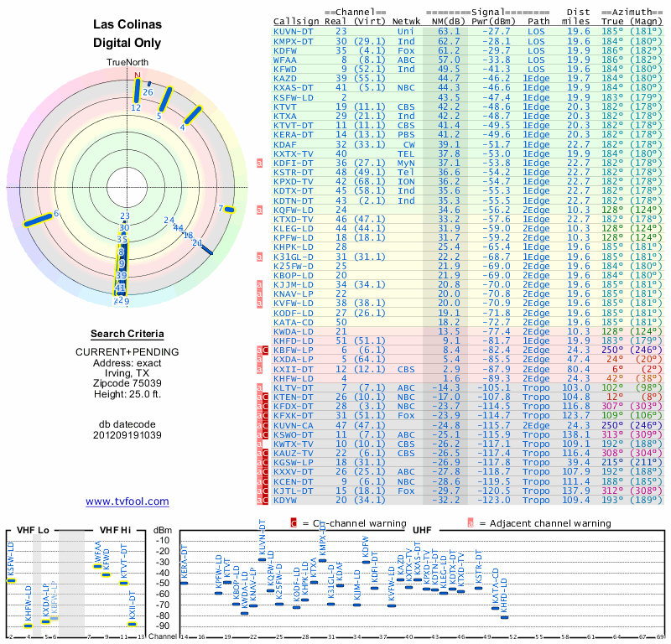Open the WFAA callsign in the table
671x644 pixels.
pos(285,60)
